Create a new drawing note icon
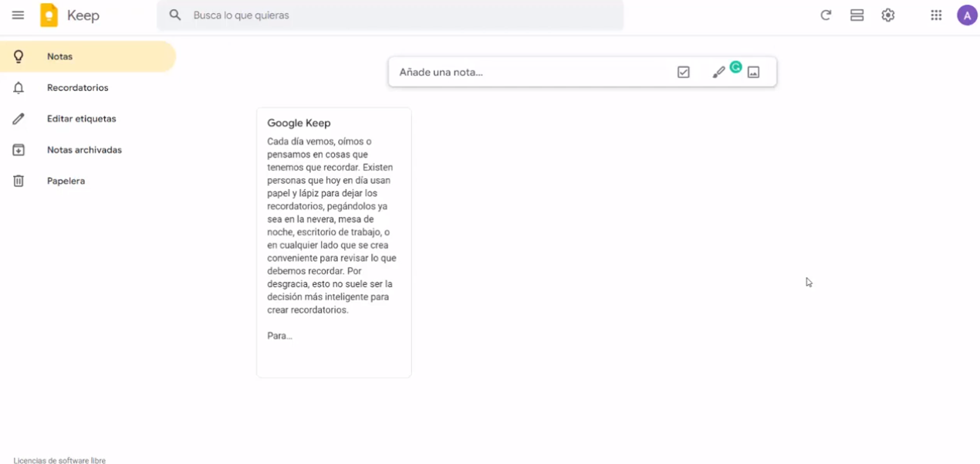Viewport: 980px width, 464px height. coord(718,73)
